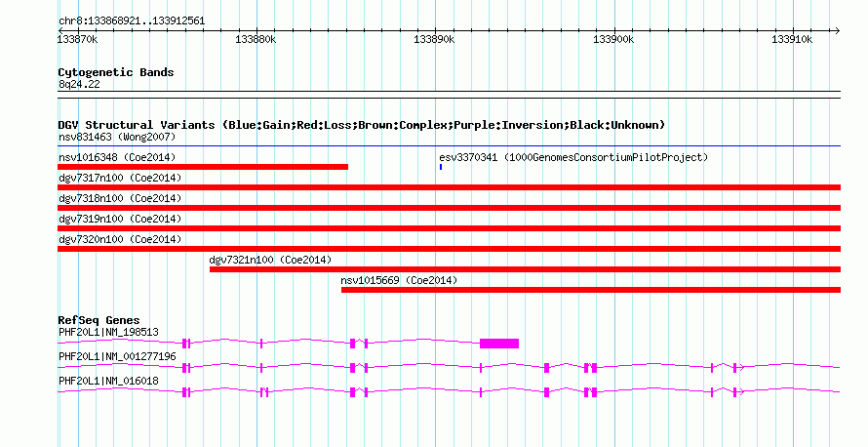
Task: Select variant label dgv7317n100 (Coe2014)
Action: 120,178
